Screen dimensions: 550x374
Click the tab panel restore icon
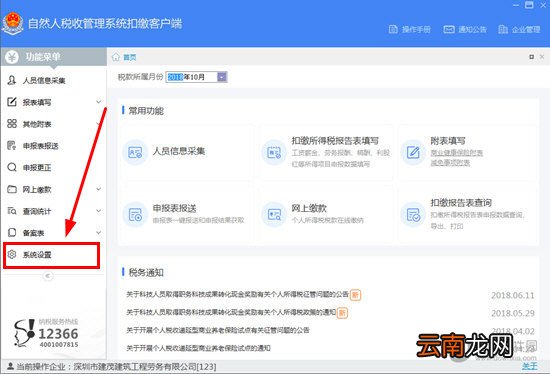[531, 57]
